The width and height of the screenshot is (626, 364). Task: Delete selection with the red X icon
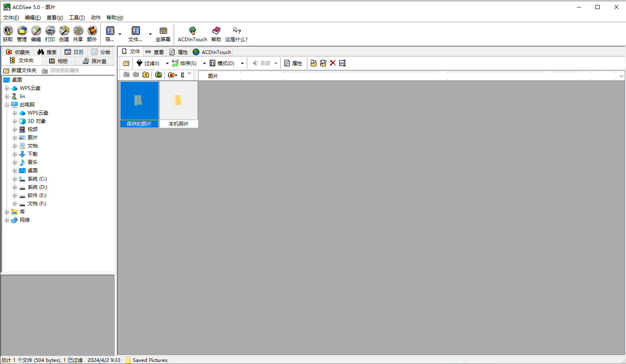(333, 63)
